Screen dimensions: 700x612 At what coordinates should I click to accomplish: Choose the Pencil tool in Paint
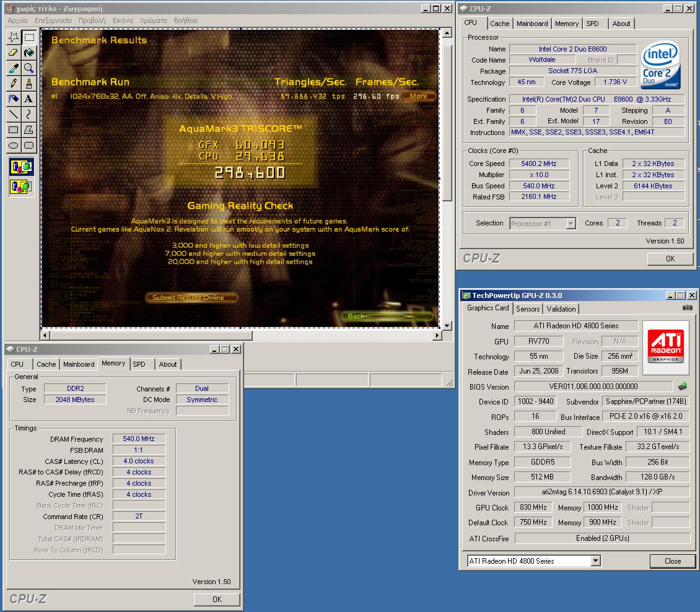pyautogui.click(x=14, y=84)
